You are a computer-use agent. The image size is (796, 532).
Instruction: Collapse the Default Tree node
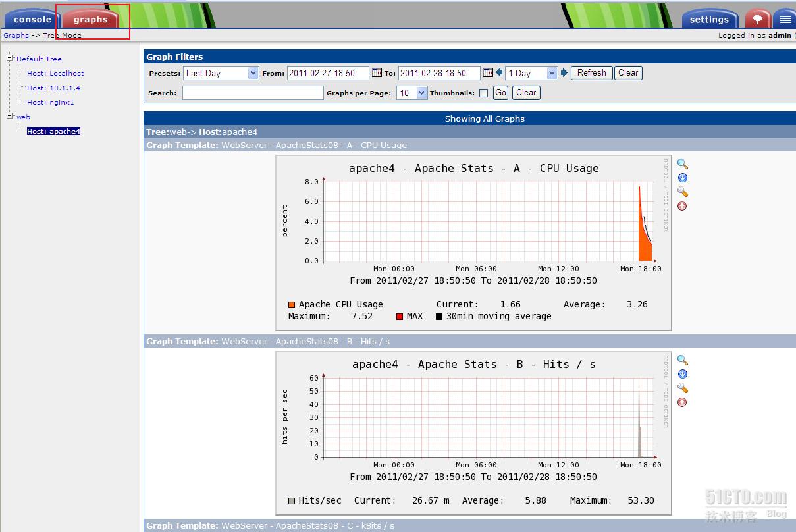(10, 58)
